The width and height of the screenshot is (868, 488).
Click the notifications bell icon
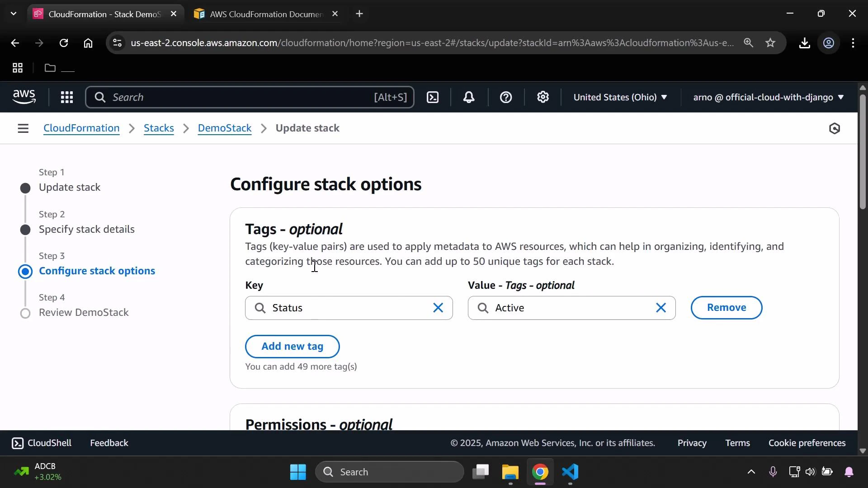click(469, 97)
